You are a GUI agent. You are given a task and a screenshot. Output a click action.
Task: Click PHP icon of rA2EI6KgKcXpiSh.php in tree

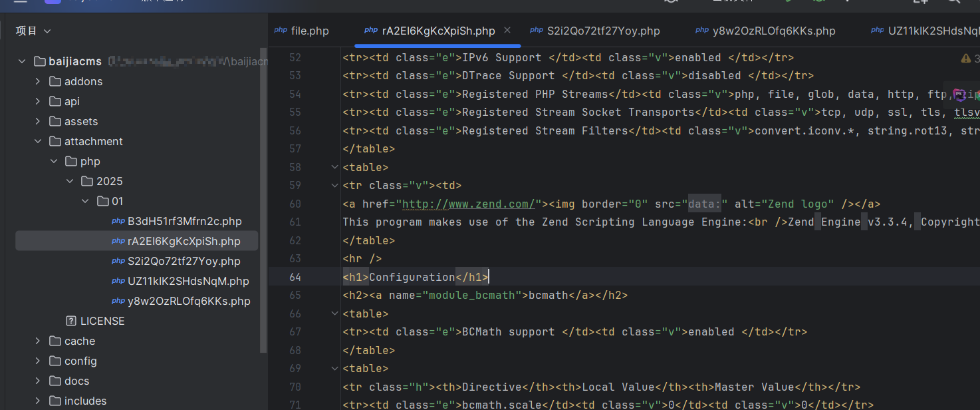118,241
